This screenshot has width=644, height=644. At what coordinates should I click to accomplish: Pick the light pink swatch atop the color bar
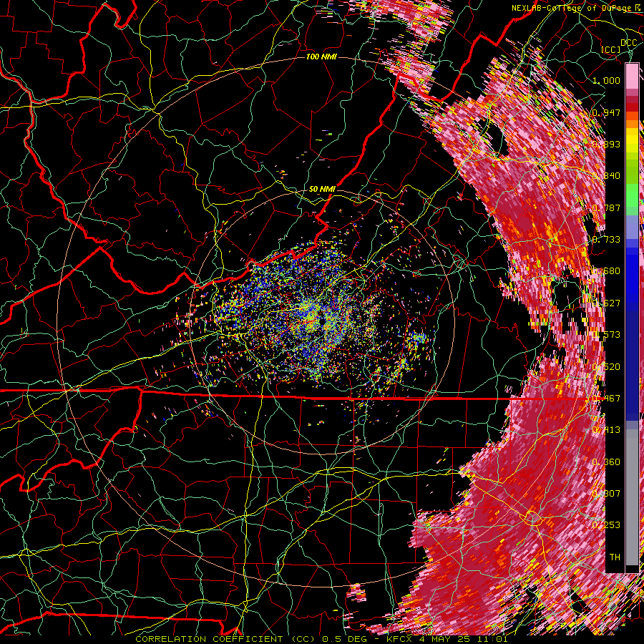coord(632,76)
